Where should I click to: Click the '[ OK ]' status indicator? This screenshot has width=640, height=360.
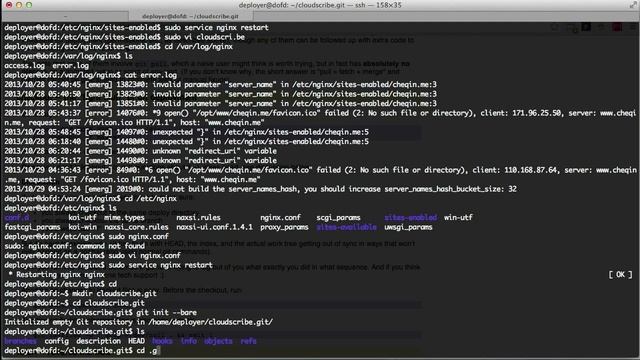(x=620, y=275)
